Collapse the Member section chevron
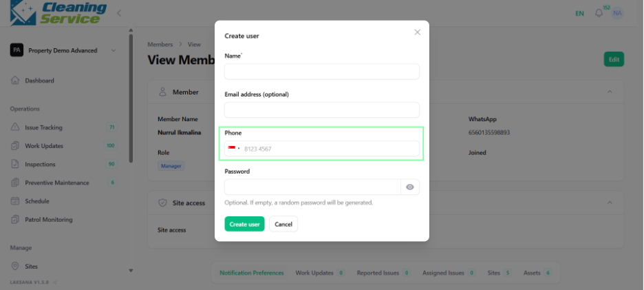Image resolution: width=644 pixels, height=290 pixels. click(610, 92)
